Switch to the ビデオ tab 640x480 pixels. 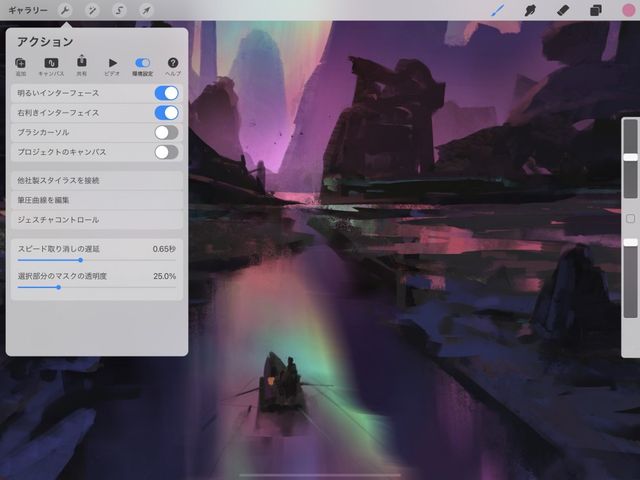[112, 67]
